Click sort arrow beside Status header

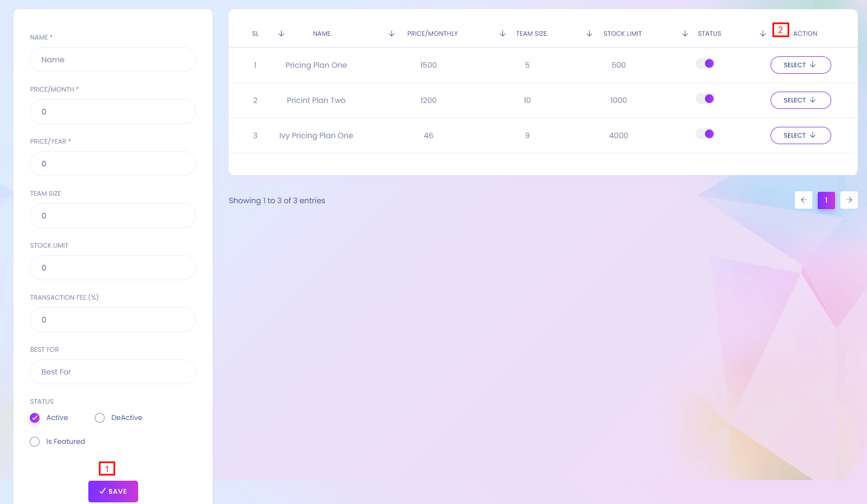click(x=685, y=34)
